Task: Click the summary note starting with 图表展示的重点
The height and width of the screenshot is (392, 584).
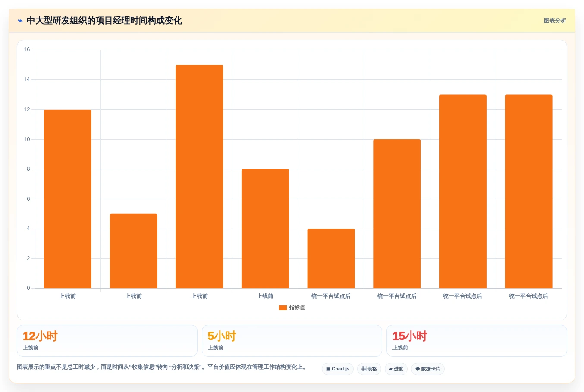Action: click(x=163, y=367)
